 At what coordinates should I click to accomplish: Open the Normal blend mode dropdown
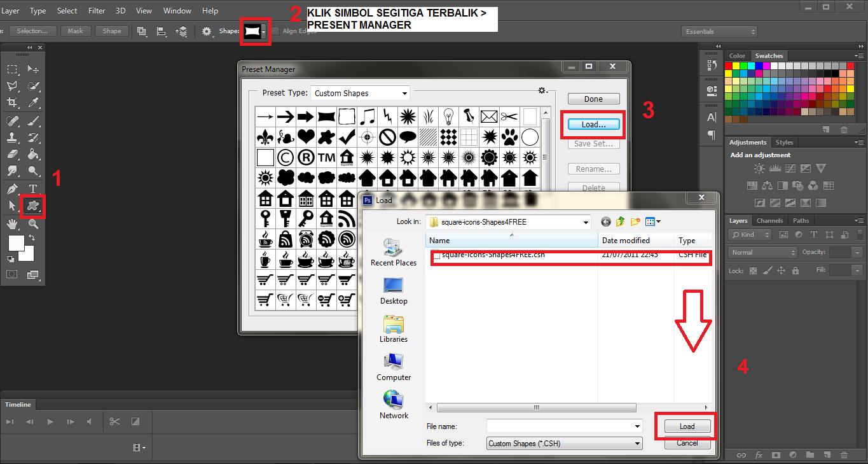point(761,252)
